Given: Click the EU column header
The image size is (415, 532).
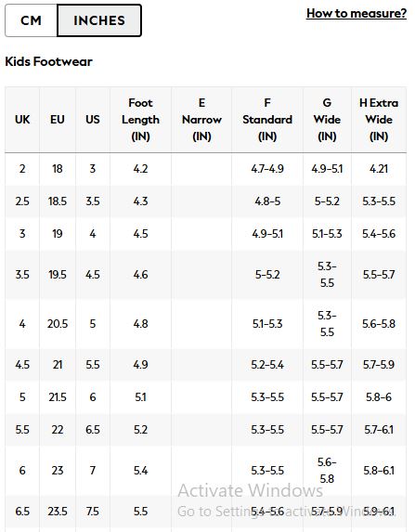Looking at the screenshot, I should coord(58,120).
